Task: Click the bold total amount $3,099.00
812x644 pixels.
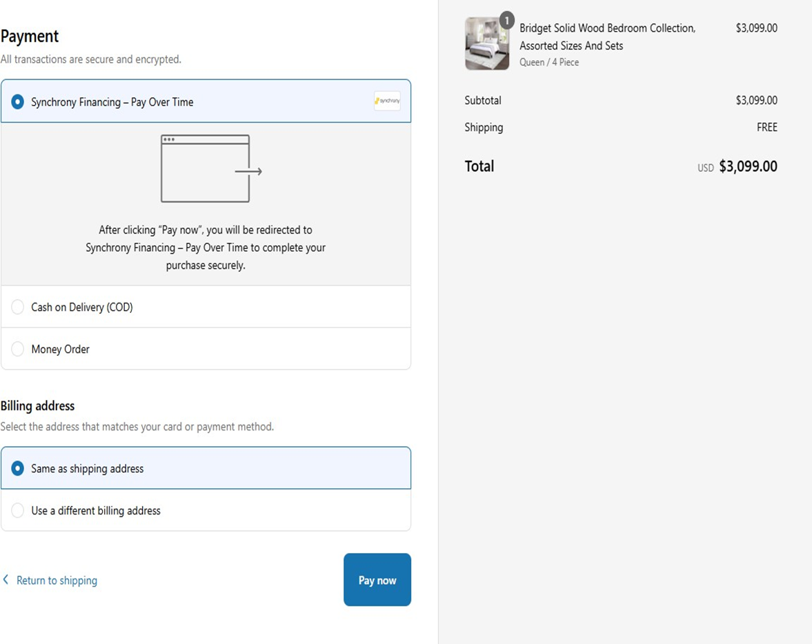Action: pos(748,167)
